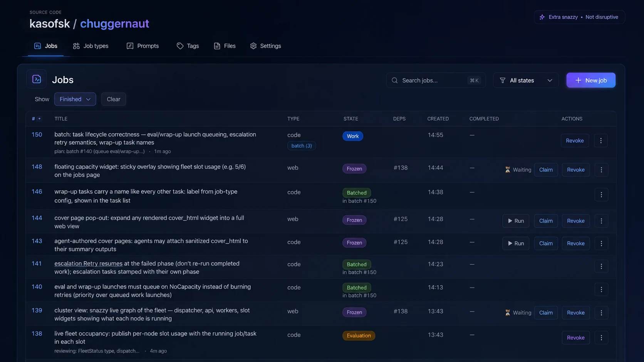Screen dimensions: 644x362
Task: Click the "escalation Retry resumes" title link
Action: pos(88,264)
